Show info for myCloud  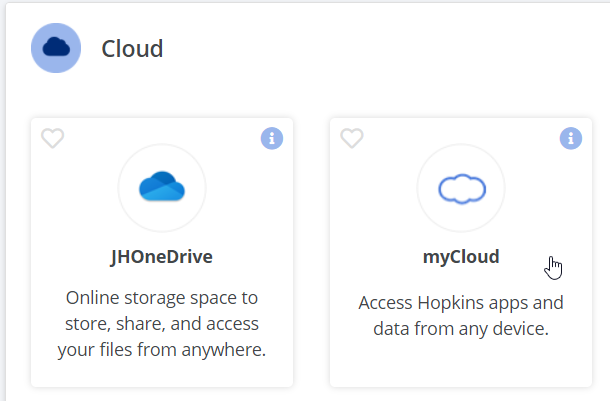coord(571,138)
